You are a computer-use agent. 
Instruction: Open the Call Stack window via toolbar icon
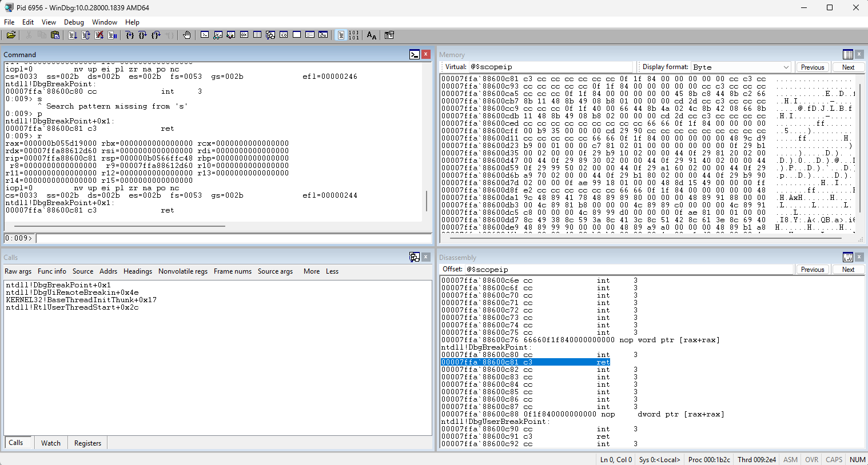tap(270, 35)
